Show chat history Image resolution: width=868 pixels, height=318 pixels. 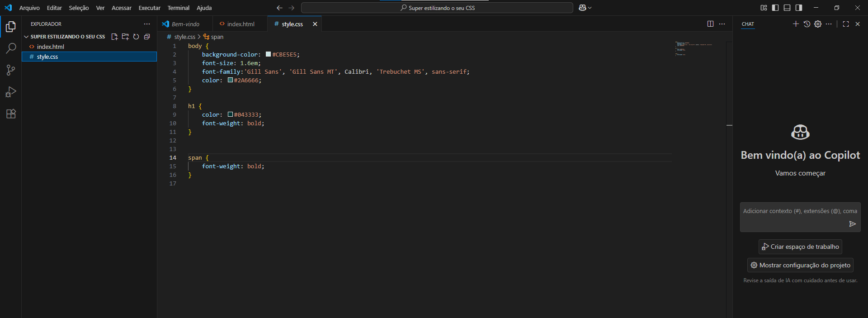click(x=807, y=24)
